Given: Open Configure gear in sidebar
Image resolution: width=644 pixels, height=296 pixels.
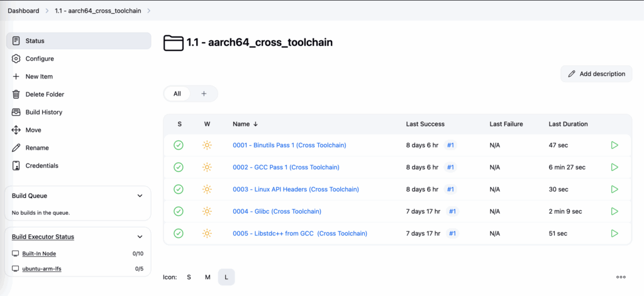Looking at the screenshot, I should [16, 58].
